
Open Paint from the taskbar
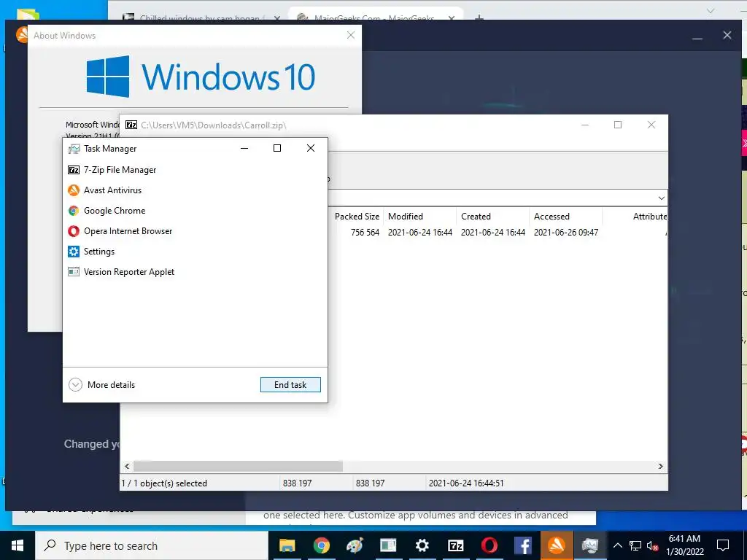click(x=355, y=545)
